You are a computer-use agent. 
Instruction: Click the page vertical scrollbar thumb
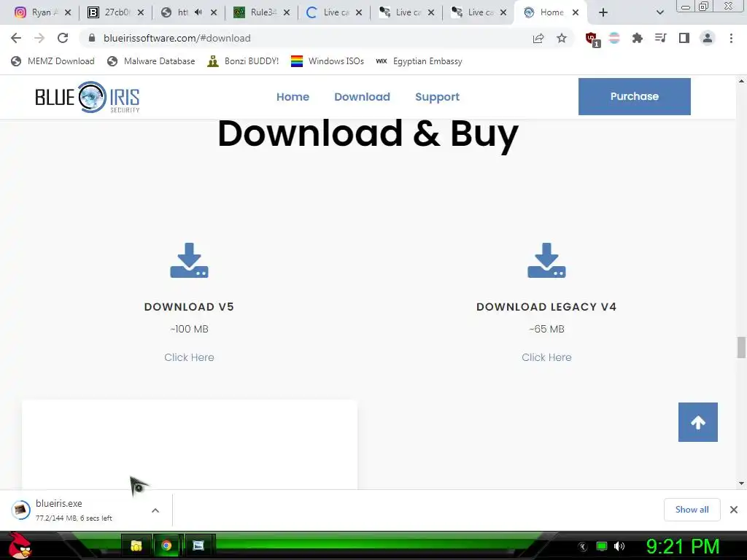(x=741, y=347)
